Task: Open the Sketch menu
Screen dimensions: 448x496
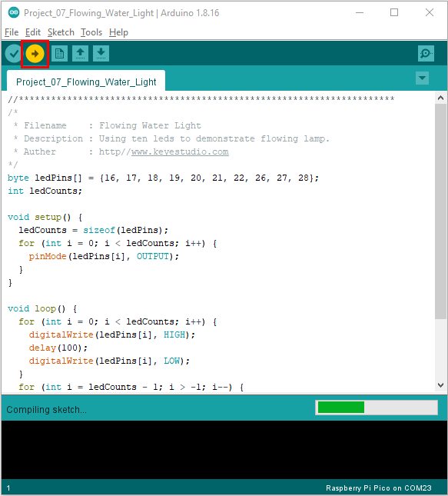Action: click(61, 32)
